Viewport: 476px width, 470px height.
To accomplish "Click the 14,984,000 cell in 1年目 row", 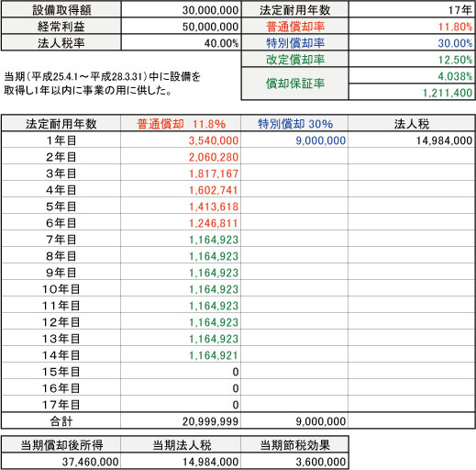I will pyautogui.click(x=412, y=140).
